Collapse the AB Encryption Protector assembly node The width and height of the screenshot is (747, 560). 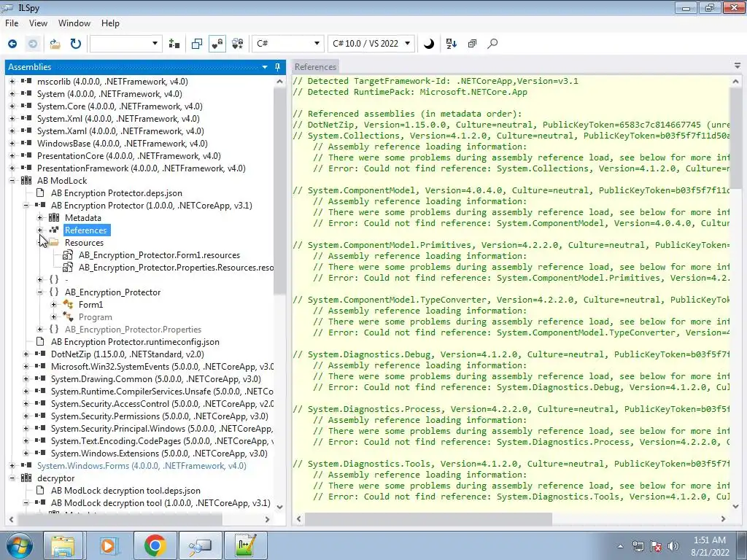[26, 205]
